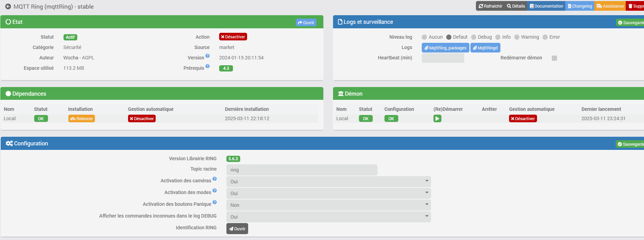644x240 pixels.
Task: Open the Activation des modes dropdown
Action: [329, 193]
